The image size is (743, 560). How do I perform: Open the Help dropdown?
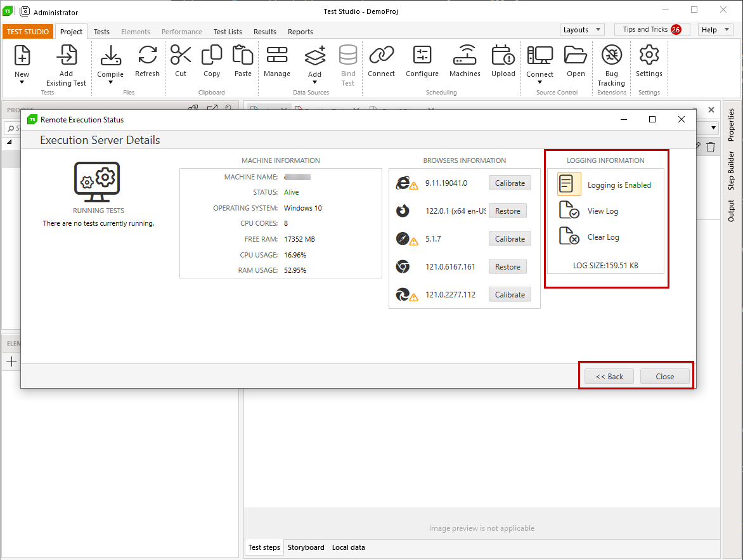click(716, 29)
